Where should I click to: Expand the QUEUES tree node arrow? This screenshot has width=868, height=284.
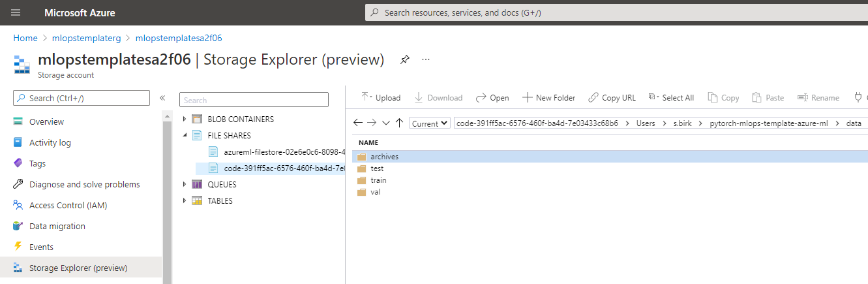185,185
